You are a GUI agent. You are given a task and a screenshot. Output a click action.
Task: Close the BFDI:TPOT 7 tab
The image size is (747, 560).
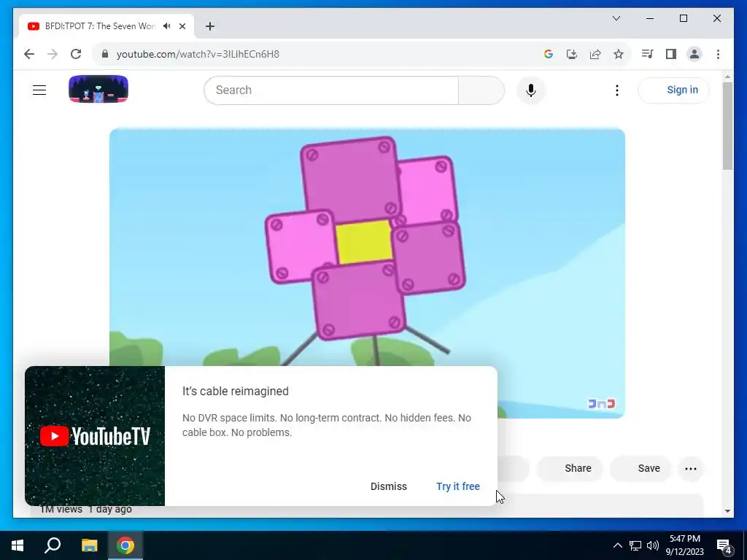pyautogui.click(x=182, y=26)
